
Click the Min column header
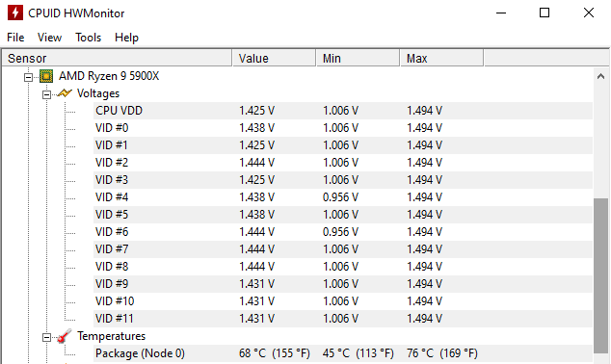click(x=359, y=58)
